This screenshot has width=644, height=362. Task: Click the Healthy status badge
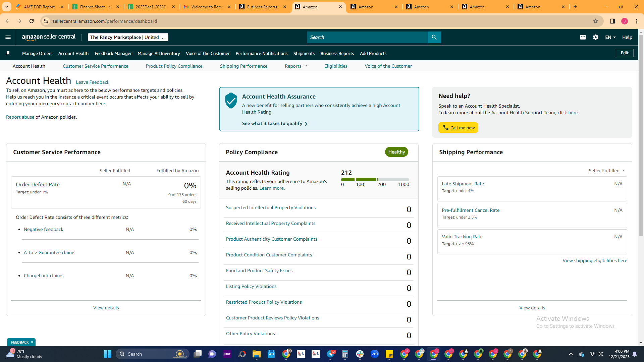(x=396, y=152)
